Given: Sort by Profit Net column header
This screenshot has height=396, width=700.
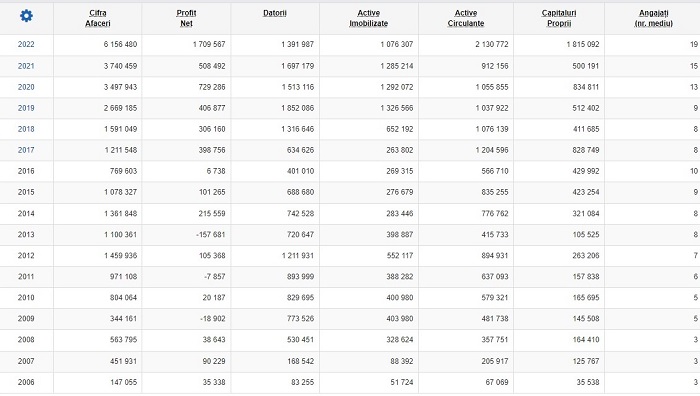Looking at the screenshot, I should click(186, 18).
